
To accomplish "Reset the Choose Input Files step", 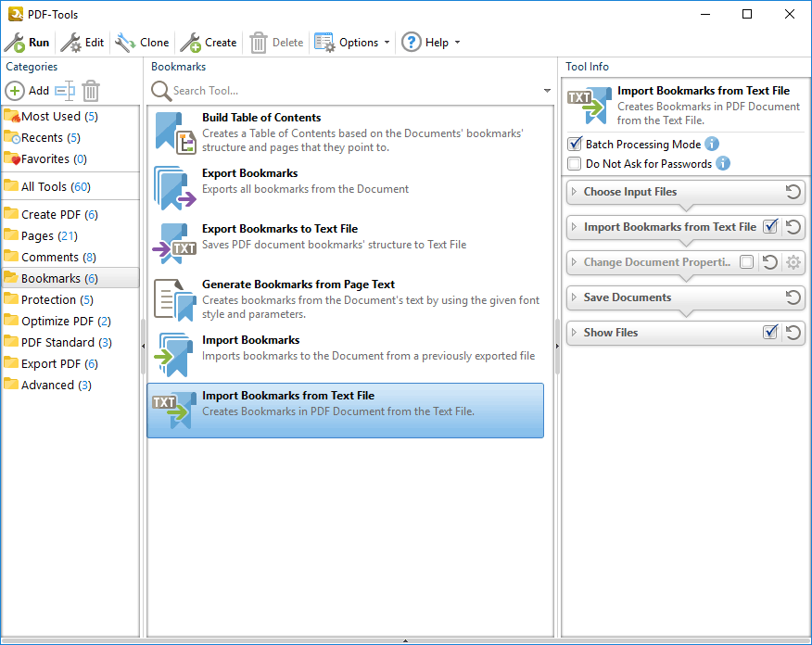I will [793, 192].
